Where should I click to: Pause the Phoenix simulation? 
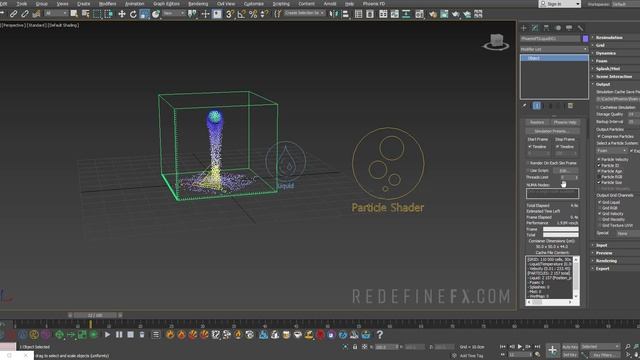tap(119, 335)
